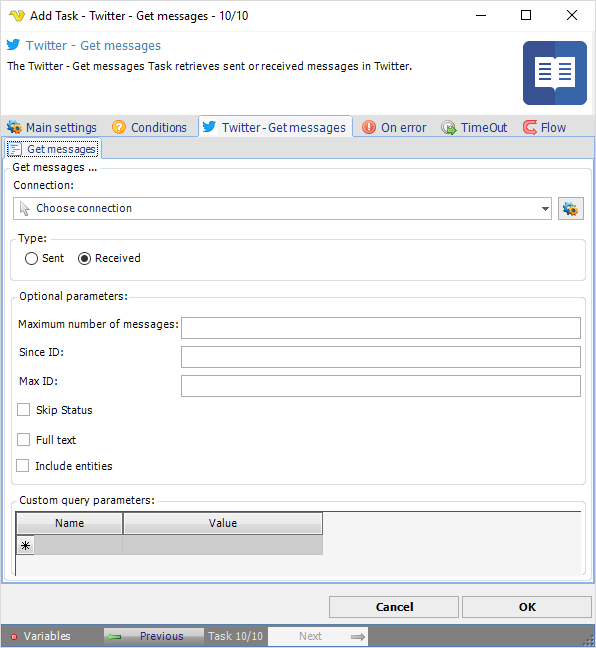Select the Sent radio button
The width and height of the screenshot is (596, 648).
pos(31,259)
